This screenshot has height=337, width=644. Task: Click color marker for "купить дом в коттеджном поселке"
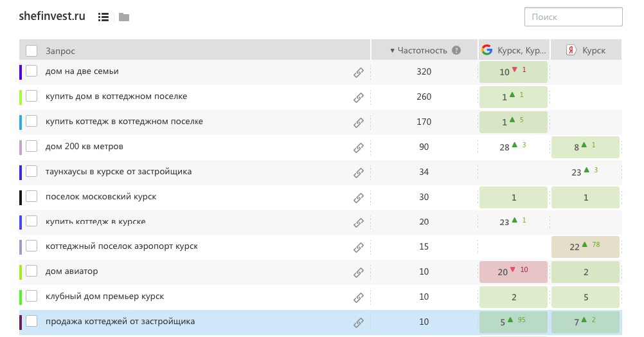21,97
